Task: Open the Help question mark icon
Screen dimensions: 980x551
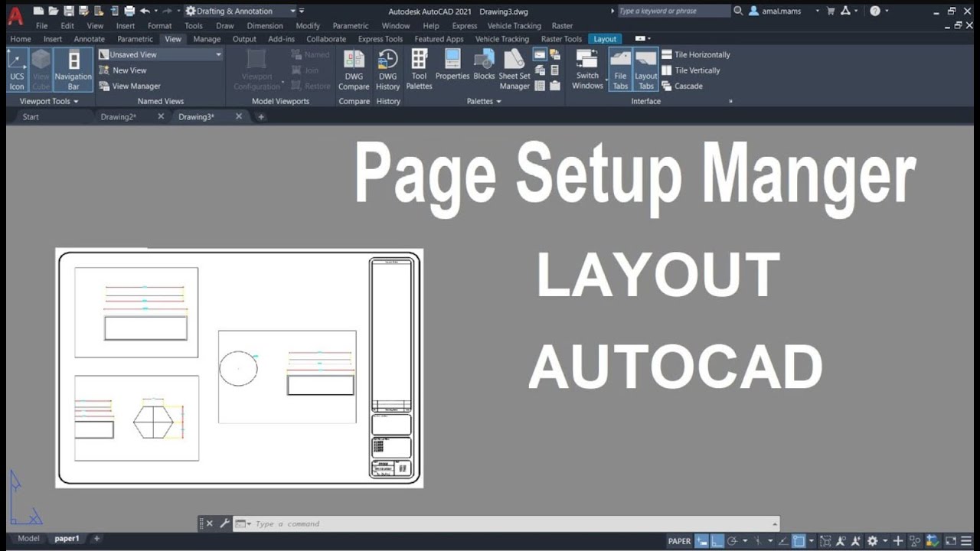Action: tap(875, 11)
